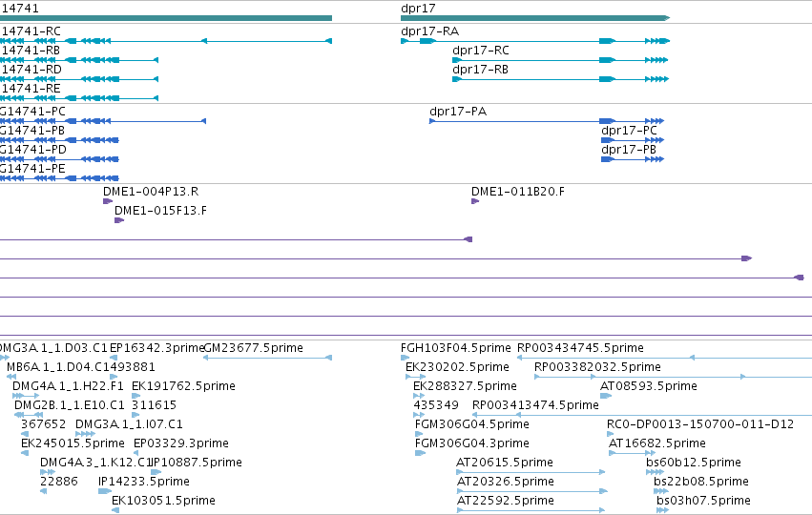Select the DMG3A.1_1.I07.C1 EST label
This screenshot has height=515, width=812.
click(129, 425)
